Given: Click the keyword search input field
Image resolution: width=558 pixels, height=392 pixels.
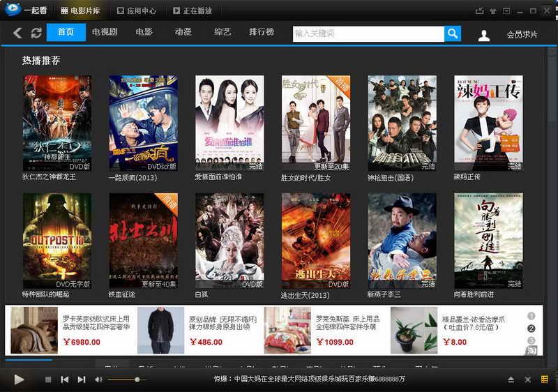Looking at the screenshot, I should tap(368, 33).
